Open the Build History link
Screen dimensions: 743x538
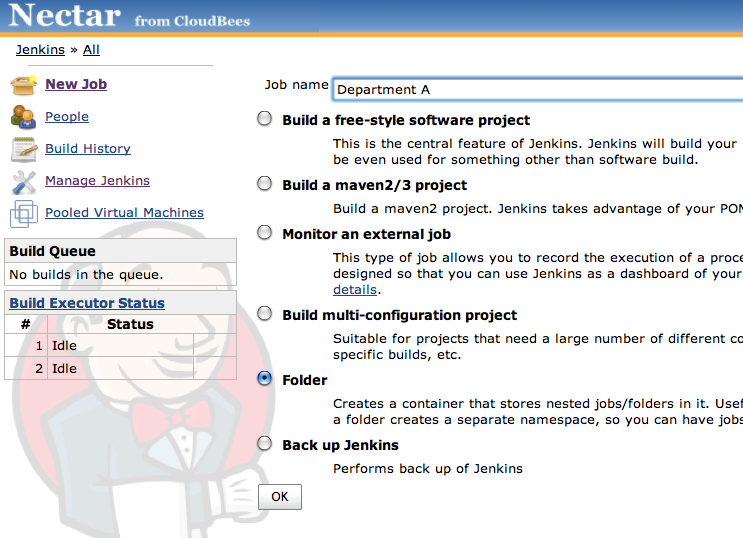(88, 149)
